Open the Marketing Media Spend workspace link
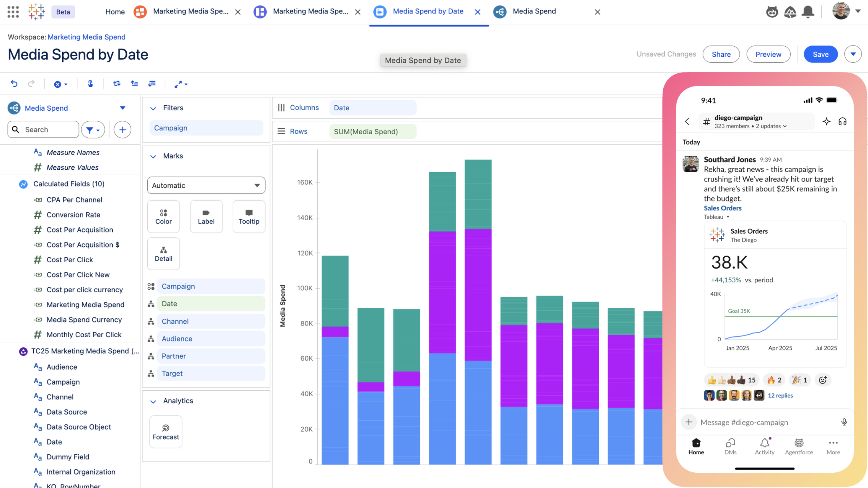This screenshot has width=868, height=488. point(86,37)
